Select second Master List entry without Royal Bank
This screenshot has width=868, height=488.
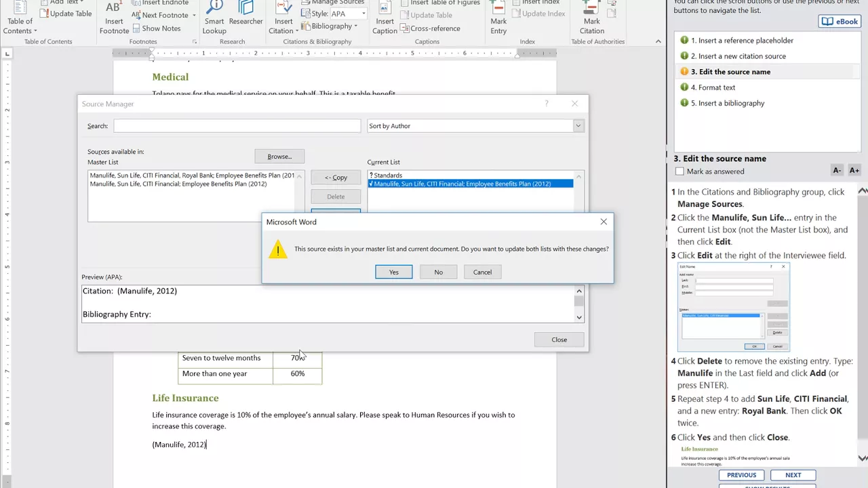pyautogui.click(x=178, y=184)
